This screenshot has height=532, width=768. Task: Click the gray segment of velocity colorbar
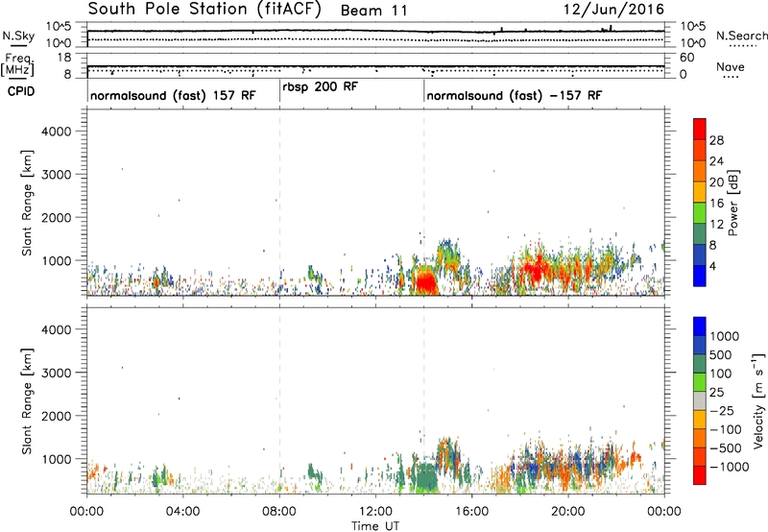click(700, 400)
